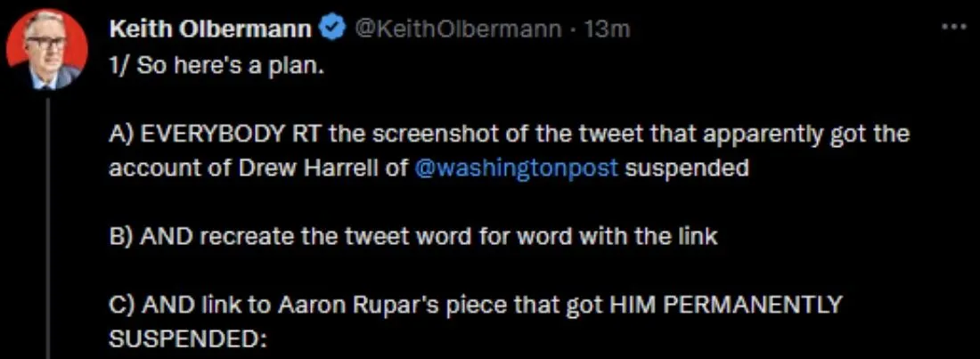The height and width of the screenshot is (359, 980).
Task: Open the tweet author's profile avatar
Action: pyautogui.click(x=46, y=50)
